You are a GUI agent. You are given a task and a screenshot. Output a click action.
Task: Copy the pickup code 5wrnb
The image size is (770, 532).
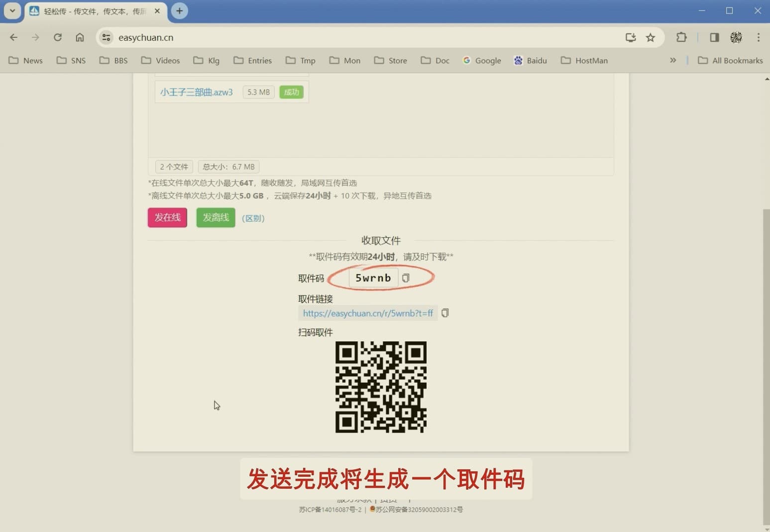point(406,278)
